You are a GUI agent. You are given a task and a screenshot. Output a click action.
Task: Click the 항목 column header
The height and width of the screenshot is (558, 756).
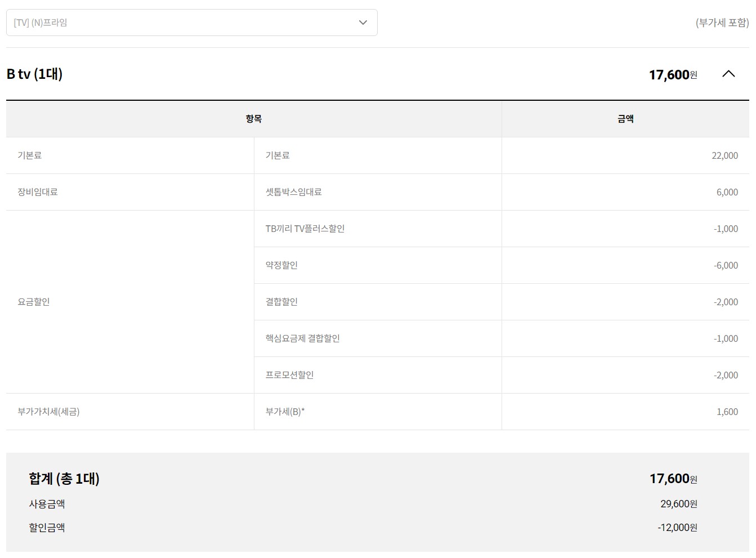[x=254, y=119]
